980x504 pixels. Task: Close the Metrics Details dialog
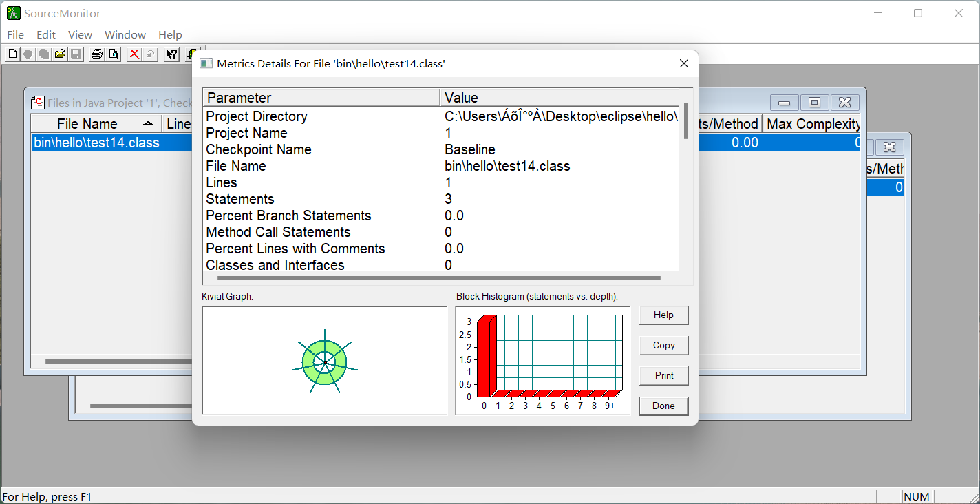(x=683, y=63)
